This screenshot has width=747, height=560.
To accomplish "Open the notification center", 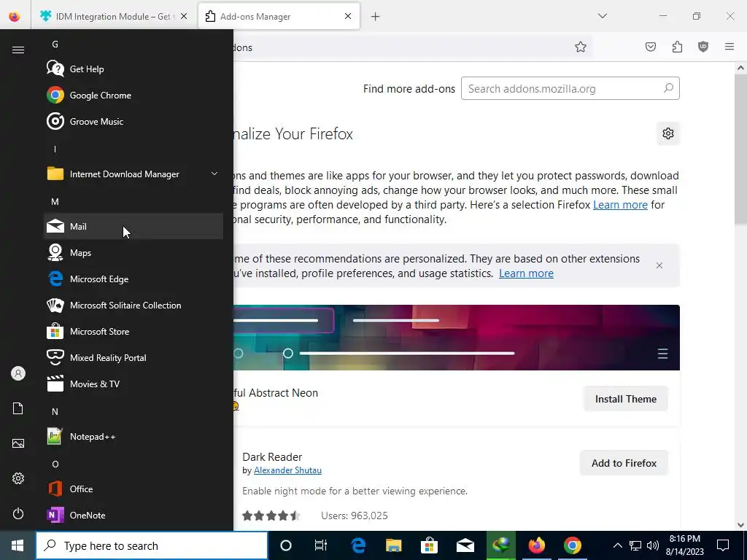I will pos(723,545).
